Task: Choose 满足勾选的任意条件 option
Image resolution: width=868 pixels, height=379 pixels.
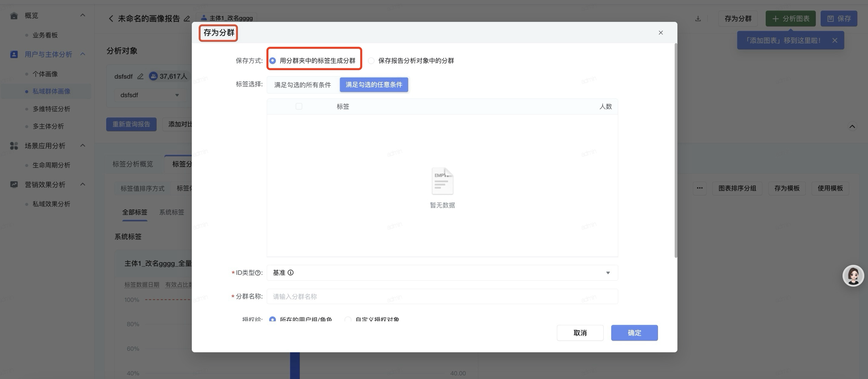Action: pyautogui.click(x=374, y=85)
